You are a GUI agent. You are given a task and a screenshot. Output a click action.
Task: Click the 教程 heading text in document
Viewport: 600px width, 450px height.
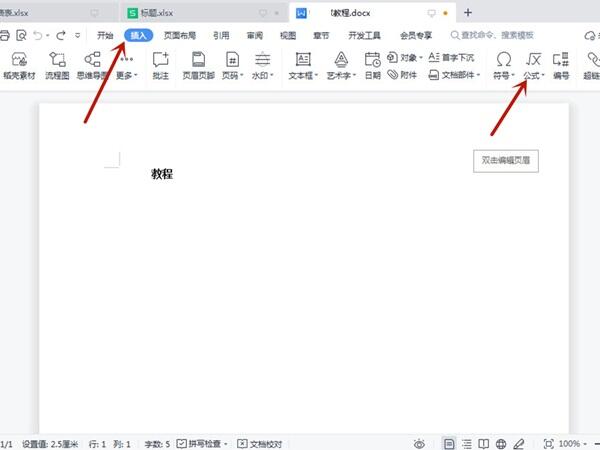162,174
